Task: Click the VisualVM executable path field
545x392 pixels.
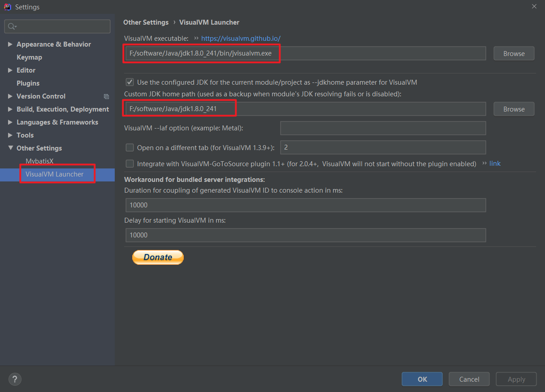Action: (x=305, y=53)
